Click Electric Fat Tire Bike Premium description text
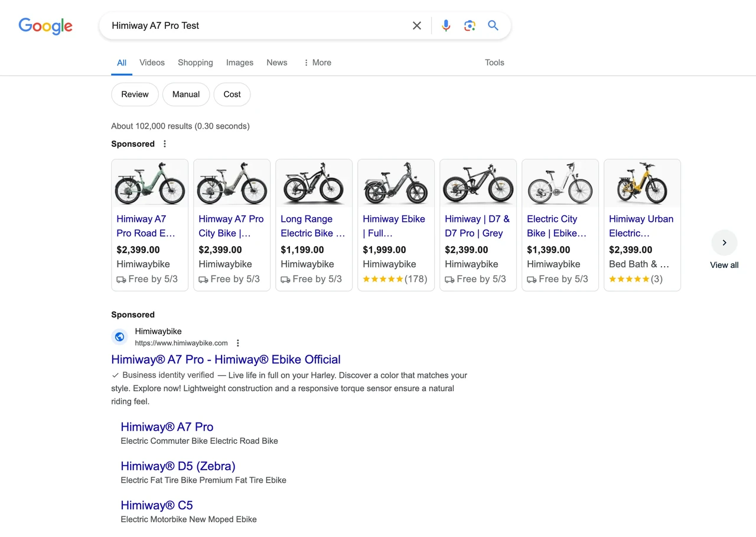756x537 pixels. (203, 480)
